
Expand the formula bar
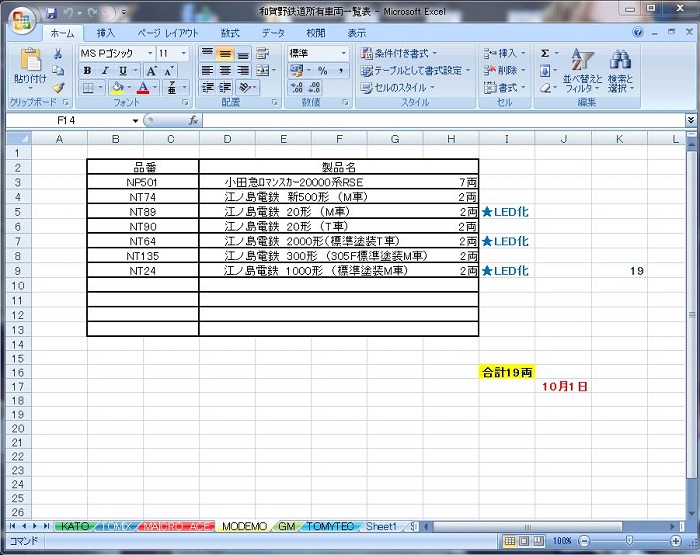click(x=691, y=120)
